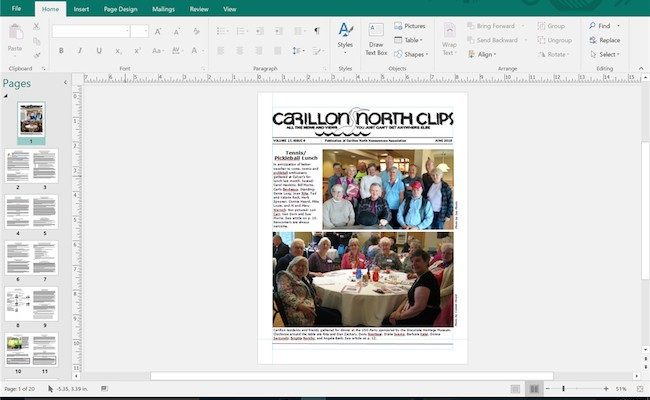Open the font name combo box

tap(91, 31)
